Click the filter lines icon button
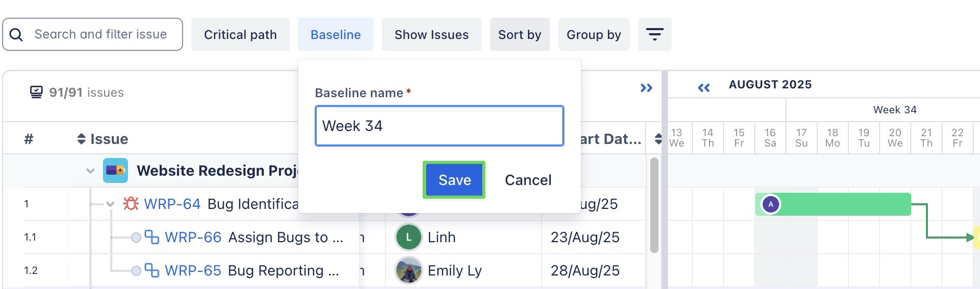This screenshot has height=289, width=980. (x=654, y=34)
